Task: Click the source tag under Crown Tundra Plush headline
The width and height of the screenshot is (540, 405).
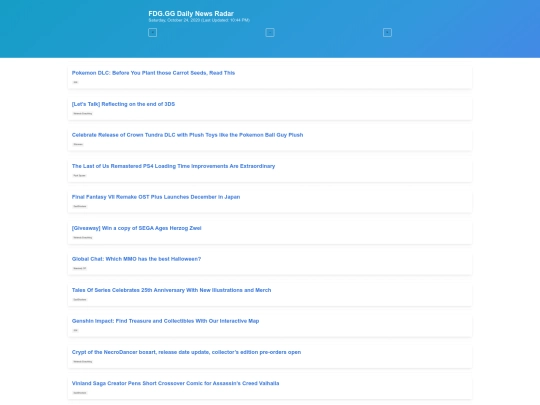Action: [x=78, y=144]
